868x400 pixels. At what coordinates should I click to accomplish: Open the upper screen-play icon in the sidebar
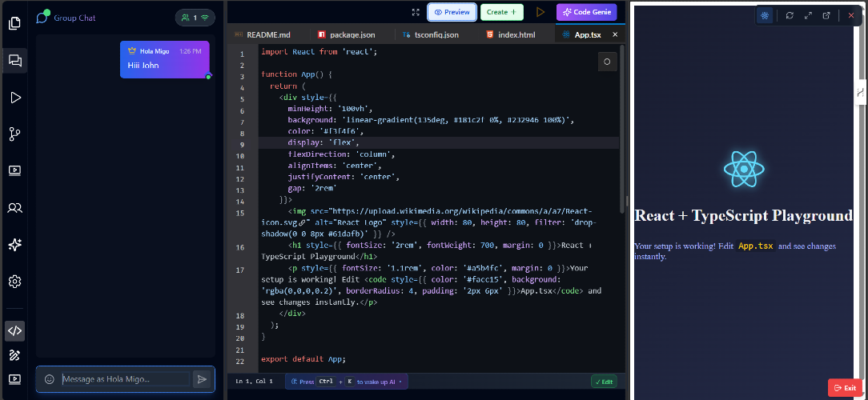pyautogui.click(x=15, y=170)
